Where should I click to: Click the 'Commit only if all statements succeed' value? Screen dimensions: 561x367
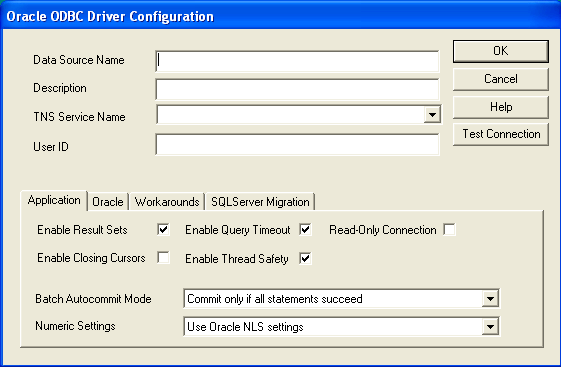point(275,299)
